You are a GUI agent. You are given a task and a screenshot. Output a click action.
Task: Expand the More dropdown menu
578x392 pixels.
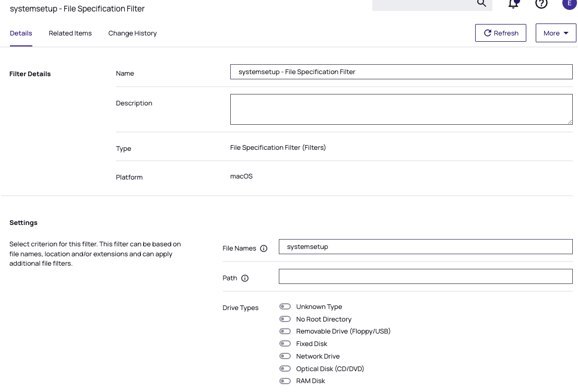556,33
